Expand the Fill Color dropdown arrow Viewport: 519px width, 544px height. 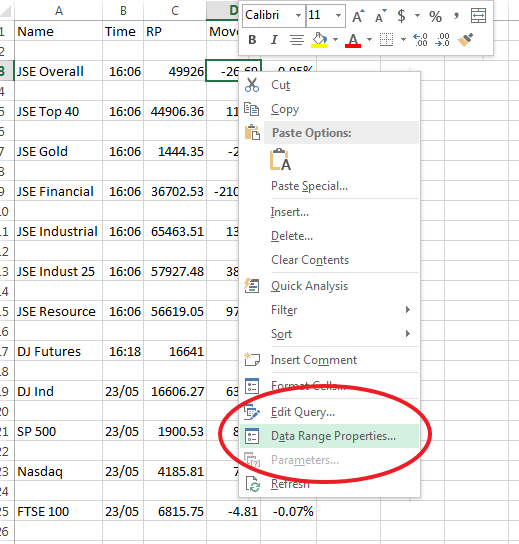(335, 40)
